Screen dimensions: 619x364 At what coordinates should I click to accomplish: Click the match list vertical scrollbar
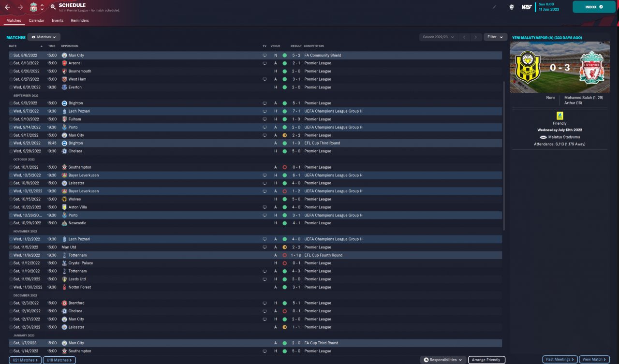(504, 156)
